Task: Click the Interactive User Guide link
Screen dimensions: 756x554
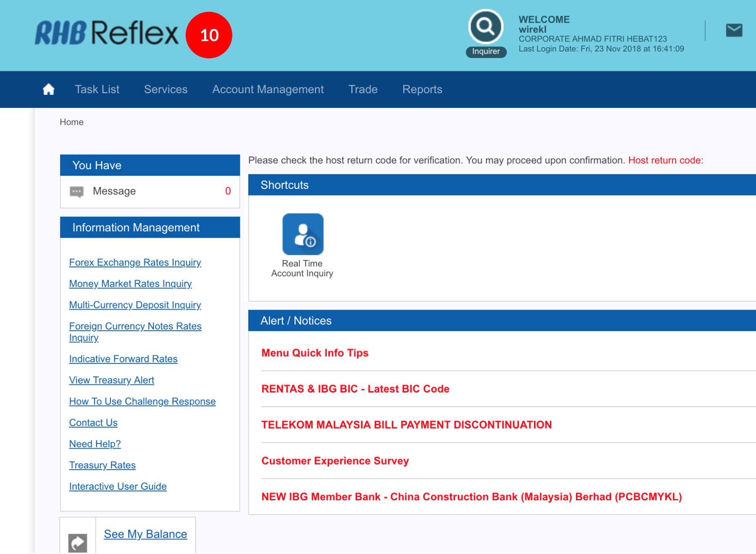Action: tap(118, 486)
